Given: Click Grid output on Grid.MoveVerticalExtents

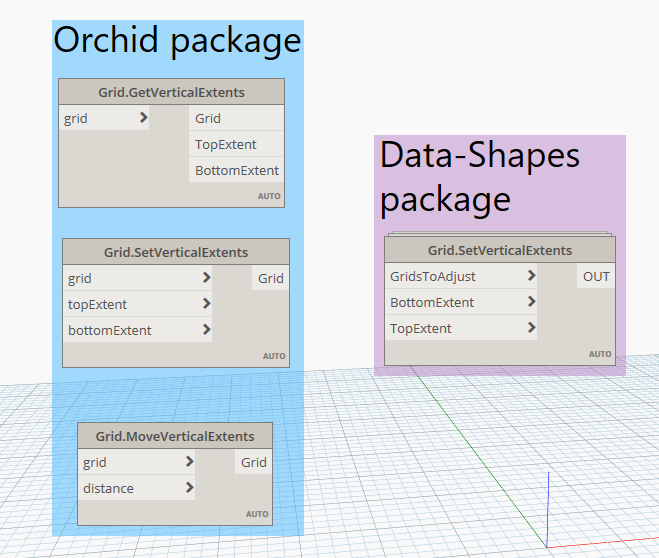Looking at the screenshot, I should click(253, 462).
